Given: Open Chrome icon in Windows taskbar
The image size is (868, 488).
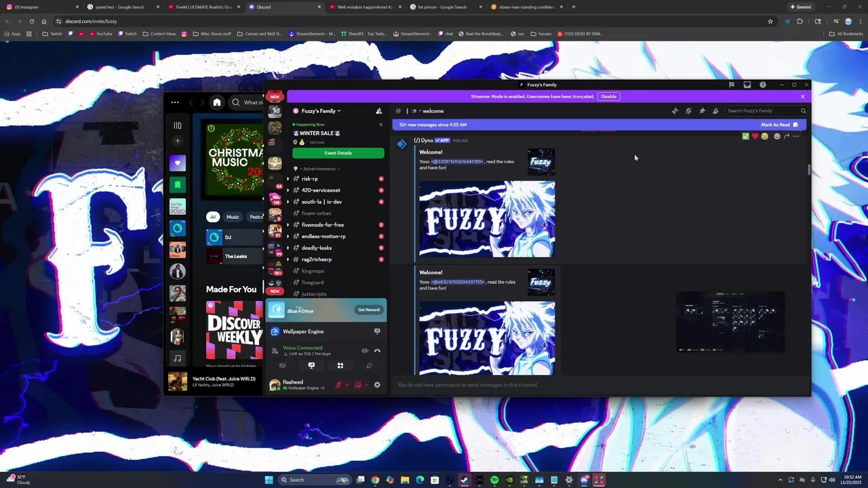Looking at the screenshot, I should 375,480.
